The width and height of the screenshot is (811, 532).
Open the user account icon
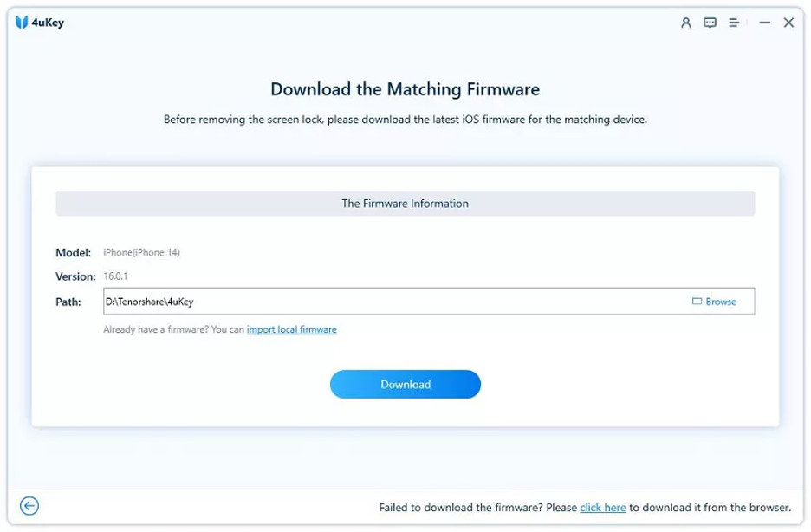(x=686, y=23)
